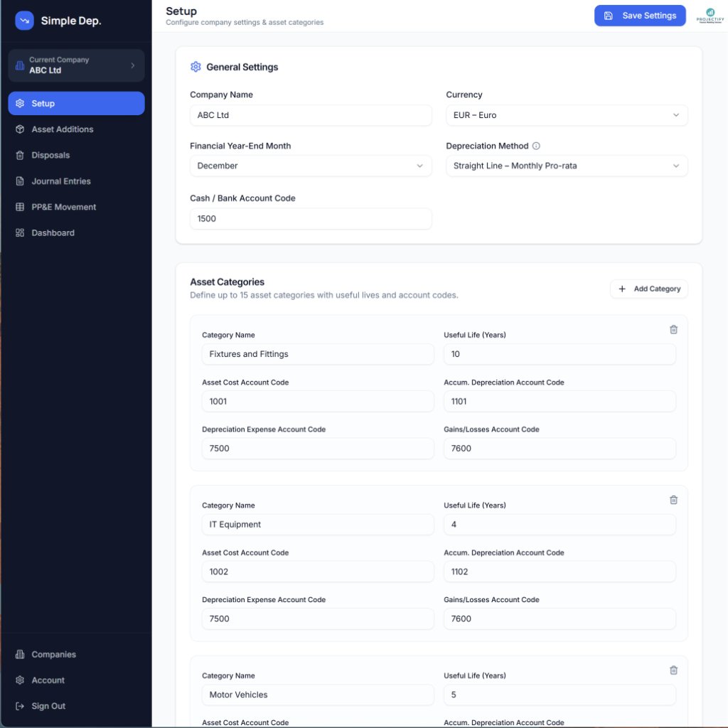Click the info icon beside Depreciation Method
728x728 pixels.
[536, 146]
